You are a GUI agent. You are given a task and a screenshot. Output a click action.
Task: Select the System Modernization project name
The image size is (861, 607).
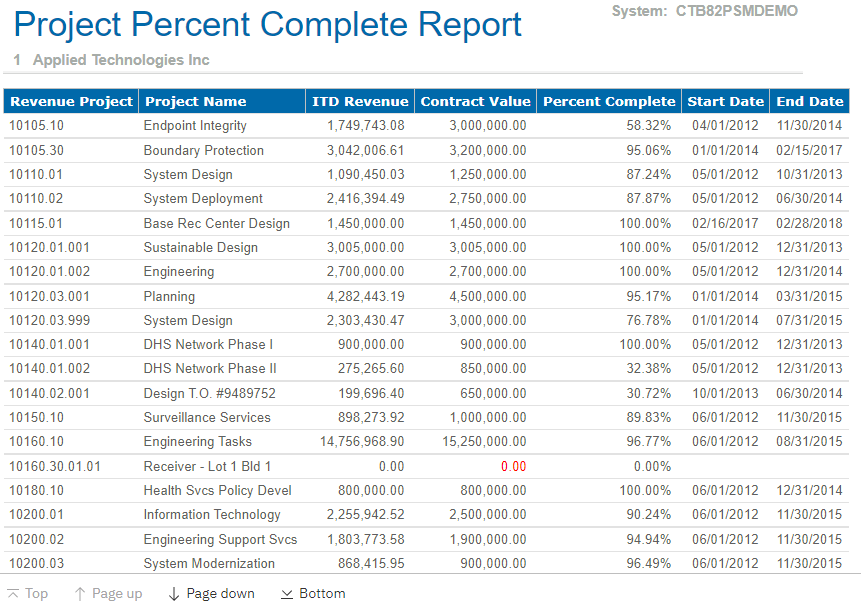click(x=209, y=564)
